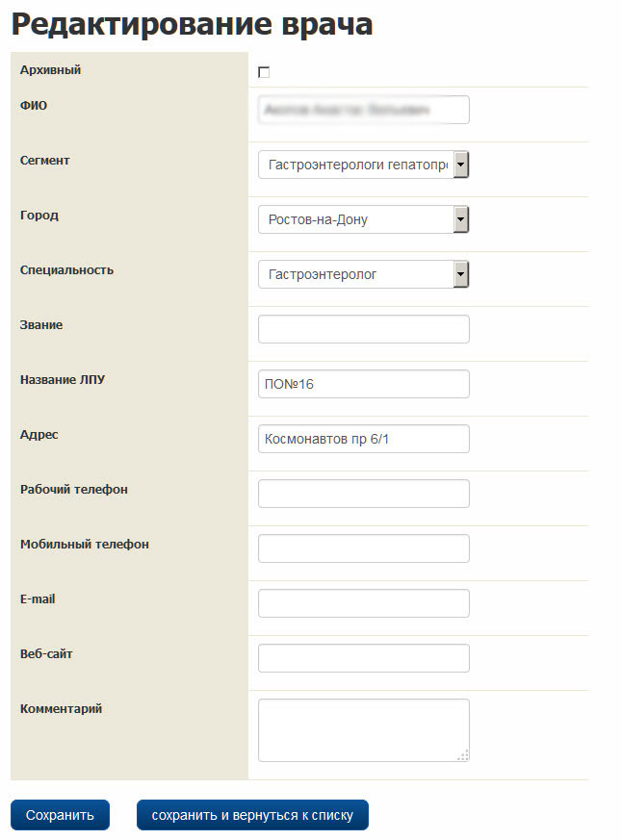Focus the Звание input field
The image size is (622, 840).
click(x=363, y=329)
